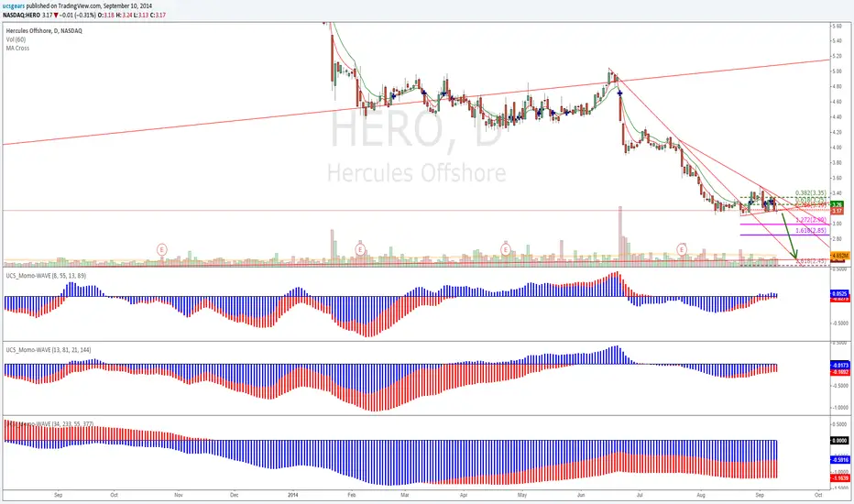This screenshot has height=504, width=854.
Task: Click the blue -0.5816 value tag
Action: point(839,460)
